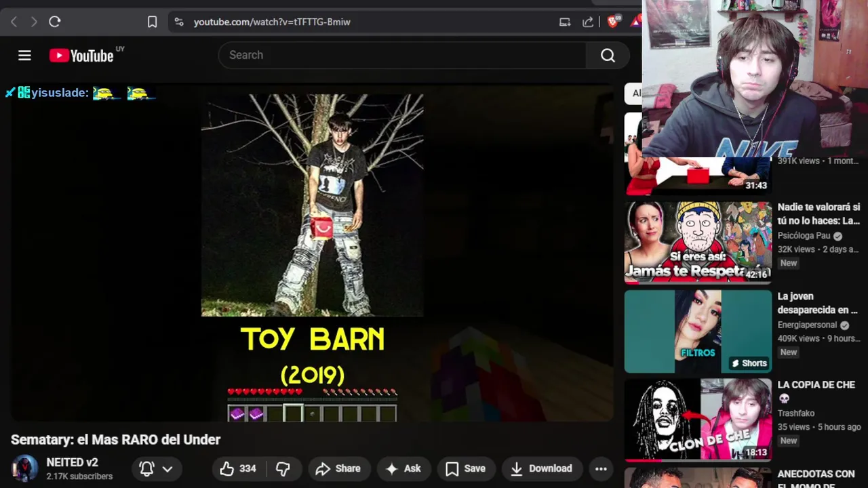Go to YouTube home via logo
The width and height of the screenshot is (868, 488).
(81, 56)
